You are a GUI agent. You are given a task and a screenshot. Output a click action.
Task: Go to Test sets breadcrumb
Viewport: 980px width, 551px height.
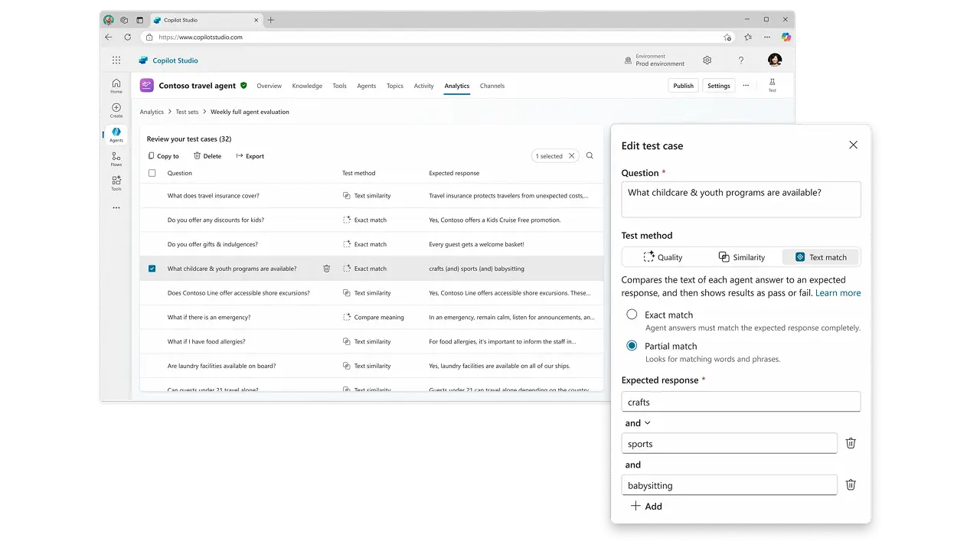[x=187, y=112]
